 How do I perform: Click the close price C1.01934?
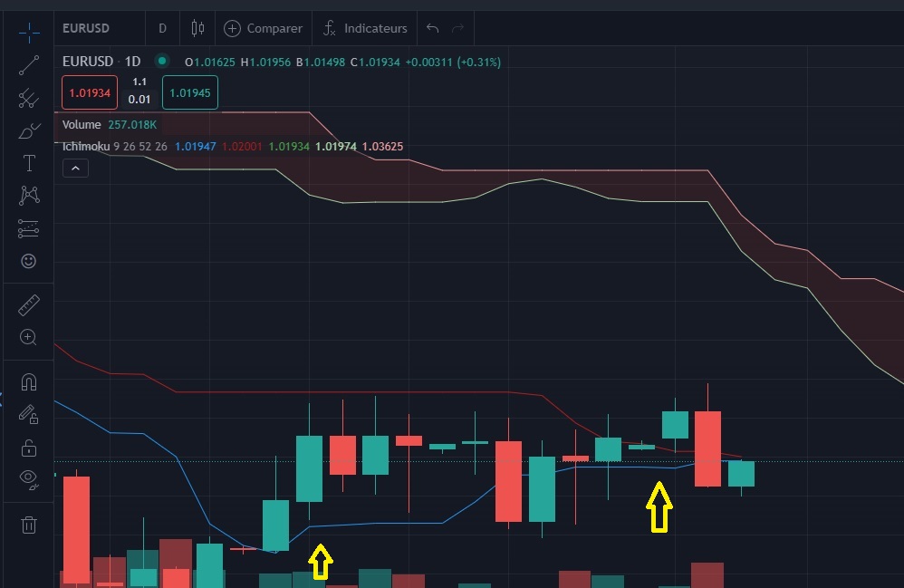coord(375,63)
